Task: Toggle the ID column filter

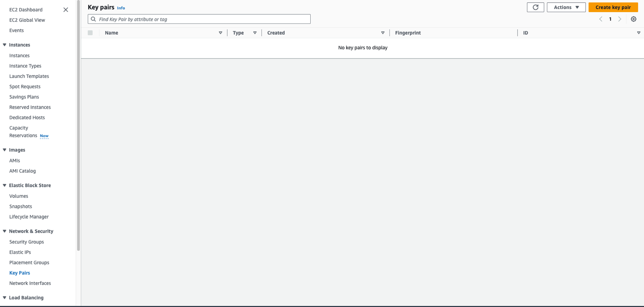Action: click(638, 32)
